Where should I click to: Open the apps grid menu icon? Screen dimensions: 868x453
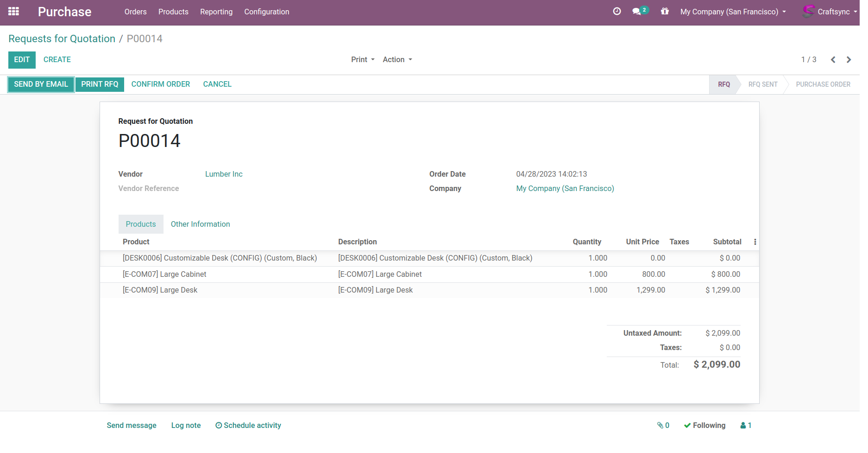13,12
